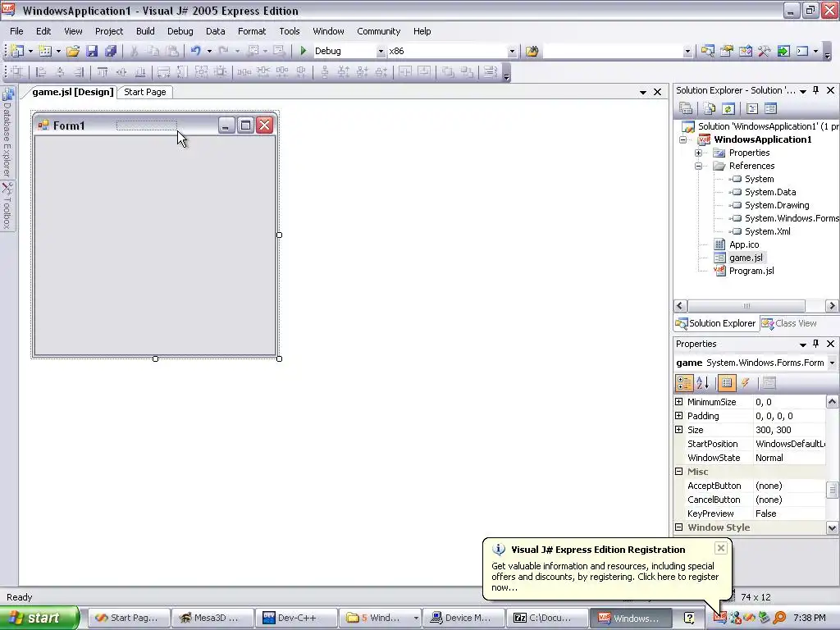Show the Properties list button in Properties panel

(x=727, y=382)
